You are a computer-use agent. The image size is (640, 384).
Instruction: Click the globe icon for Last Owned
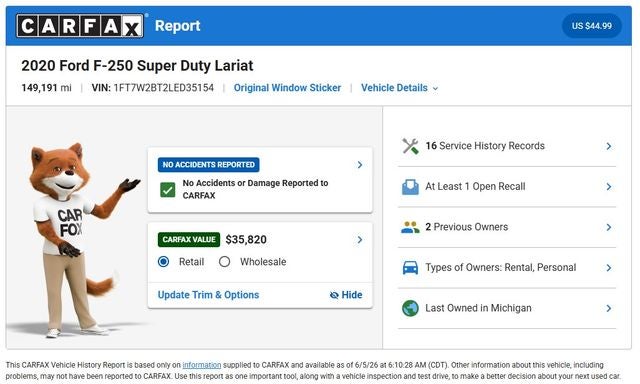point(410,309)
